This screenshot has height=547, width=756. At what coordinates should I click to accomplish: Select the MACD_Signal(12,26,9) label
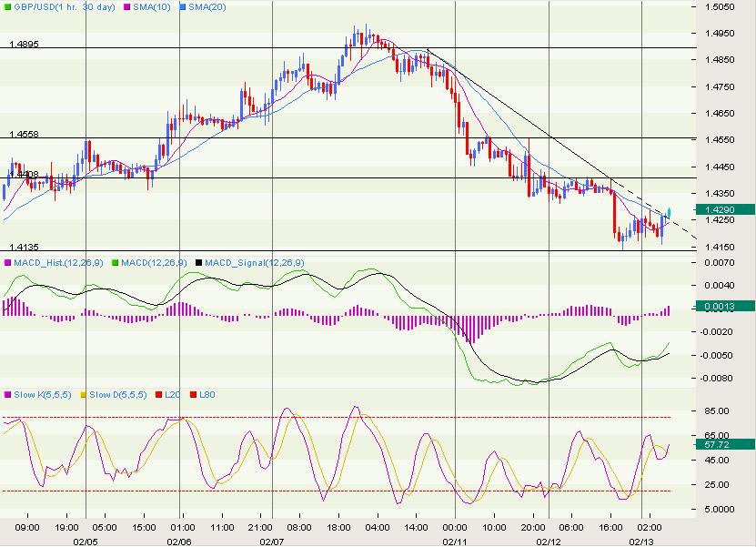click(x=254, y=263)
